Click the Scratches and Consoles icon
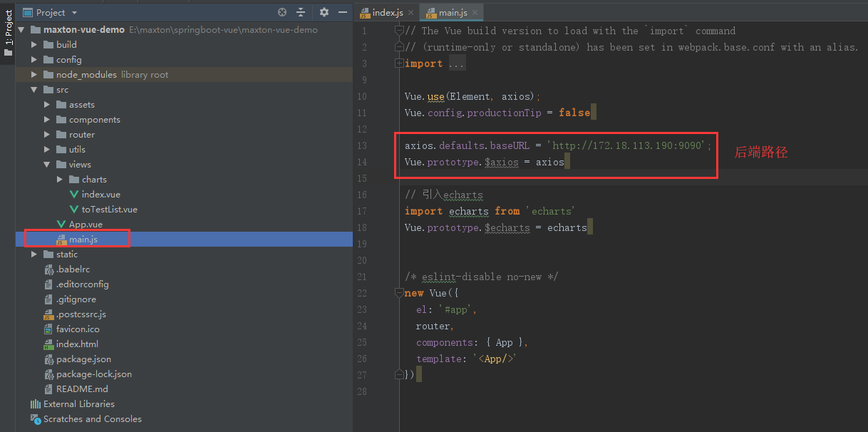 pyautogui.click(x=36, y=419)
